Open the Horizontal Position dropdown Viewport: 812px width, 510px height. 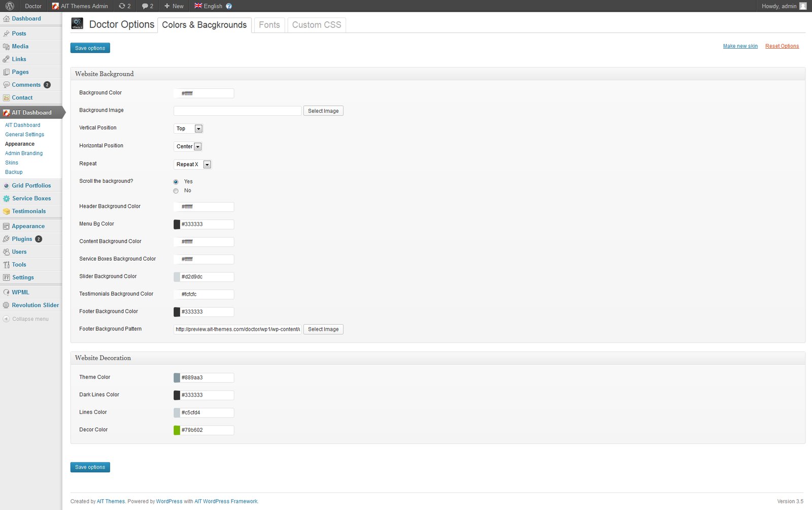[188, 146]
